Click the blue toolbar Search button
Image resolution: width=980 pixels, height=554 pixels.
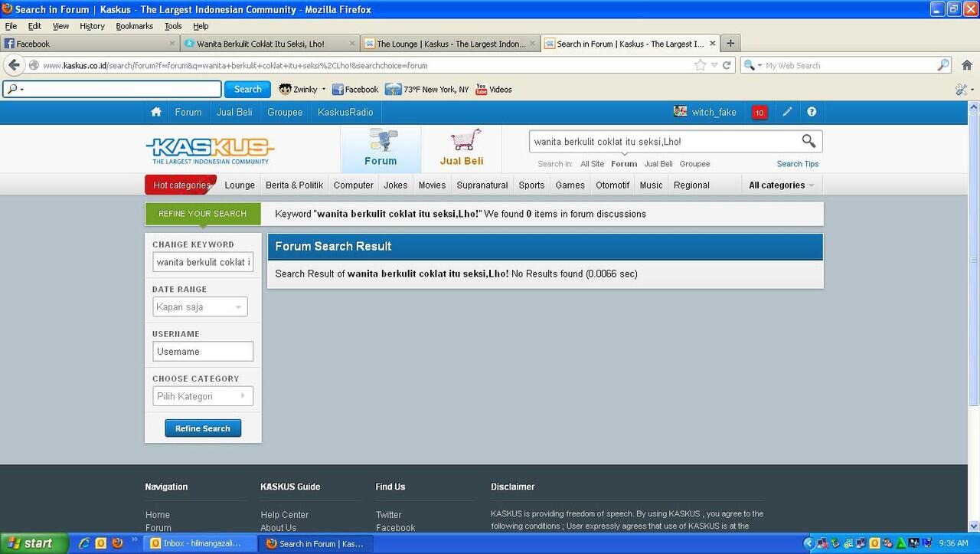[x=247, y=90]
